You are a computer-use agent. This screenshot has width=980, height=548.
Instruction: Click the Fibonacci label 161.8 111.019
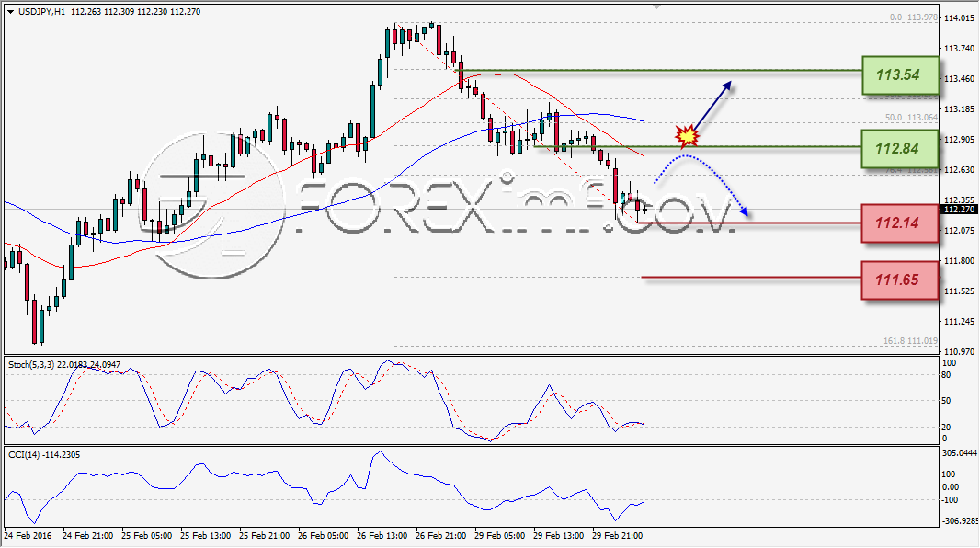(911, 341)
